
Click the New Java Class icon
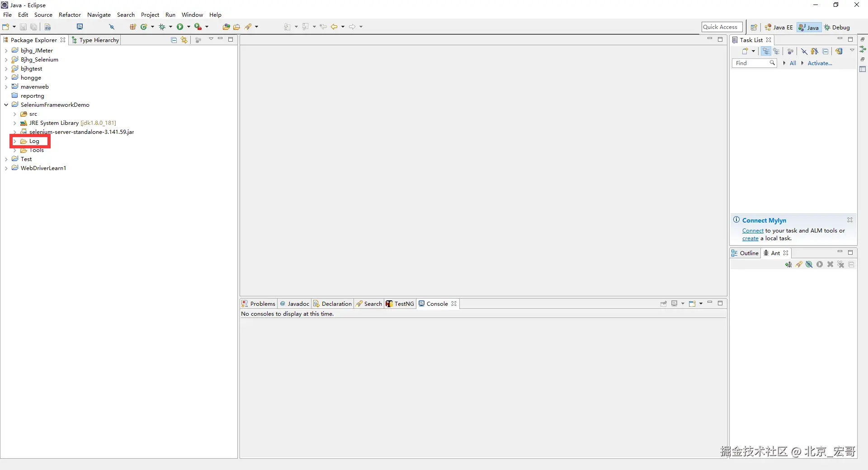coord(144,27)
